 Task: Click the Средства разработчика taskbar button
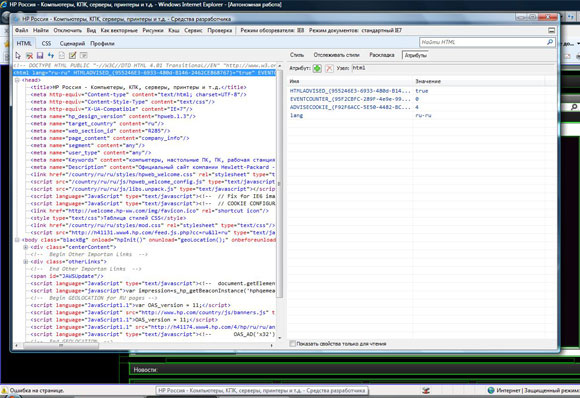(262, 390)
